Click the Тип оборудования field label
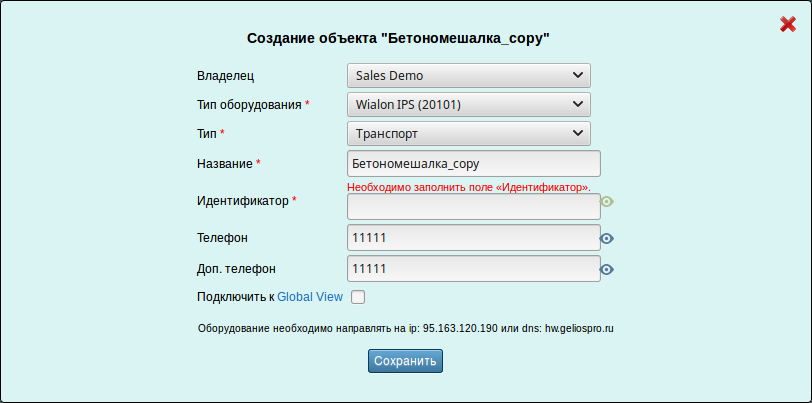Image resolution: width=812 pixels, height=403 pixels. 249,105
